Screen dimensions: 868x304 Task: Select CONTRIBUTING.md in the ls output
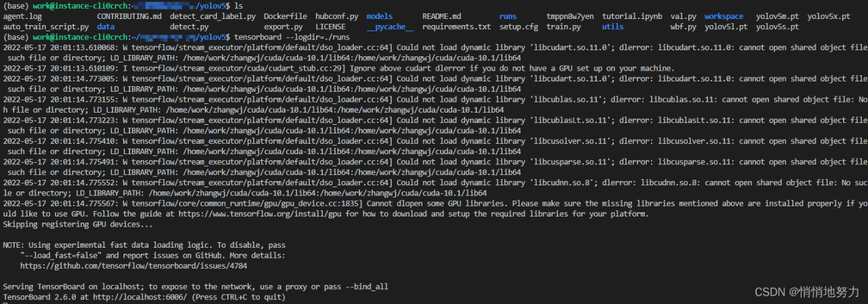(130, 16)
